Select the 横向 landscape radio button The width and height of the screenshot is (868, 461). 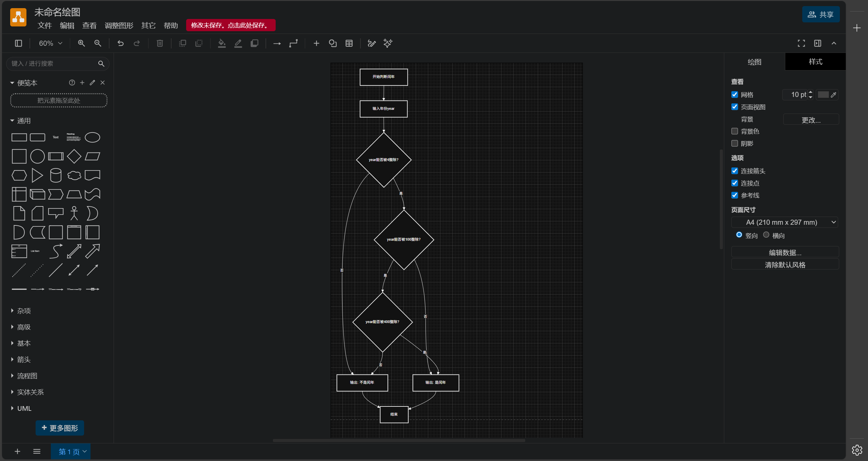766,235
